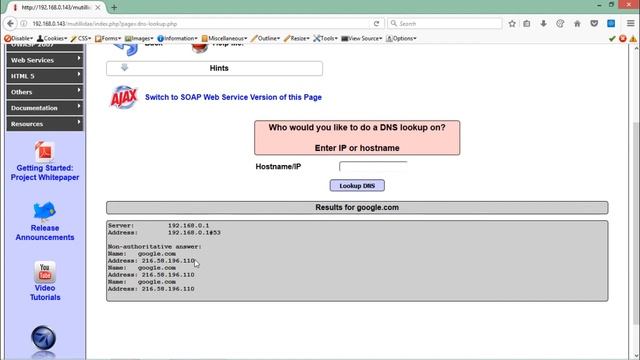
Task: Open the Release Announcements link
Action: tap(45, 233)
